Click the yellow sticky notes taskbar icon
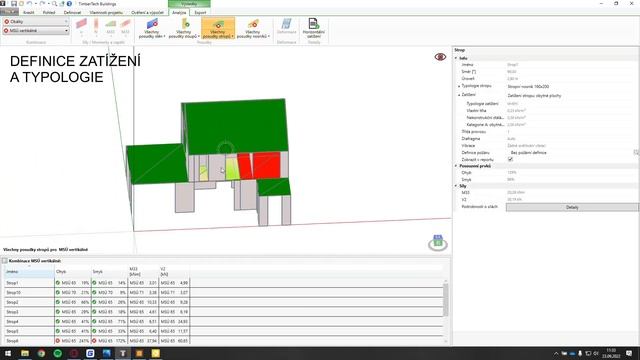This screenshot has width=640, height=360. click(x=156, y=353)
